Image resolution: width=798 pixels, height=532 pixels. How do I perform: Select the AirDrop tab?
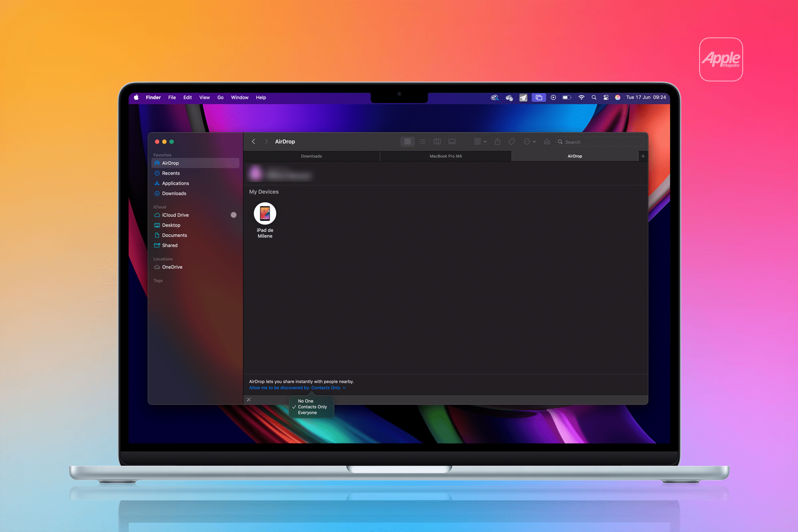[x=575, y=156]
